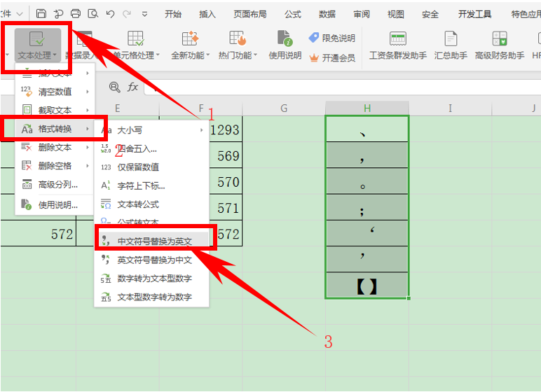
Task: Select column H header
Action: pos(367,108)
